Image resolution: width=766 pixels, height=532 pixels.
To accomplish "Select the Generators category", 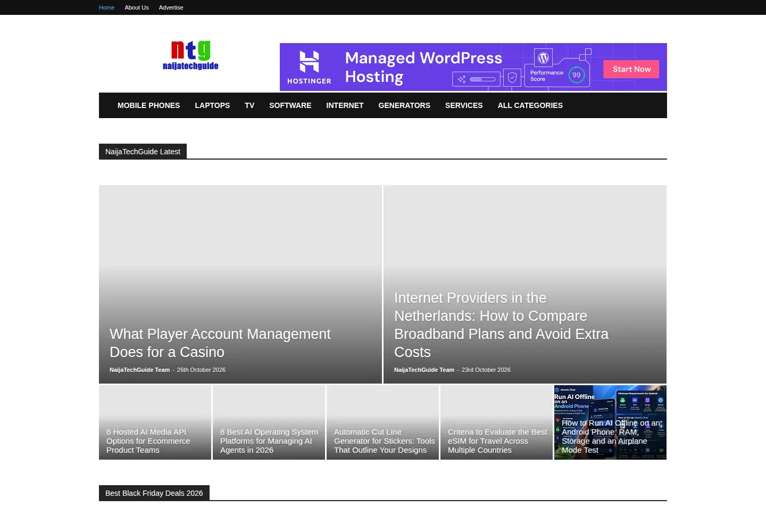I will (x=404, y=105).
